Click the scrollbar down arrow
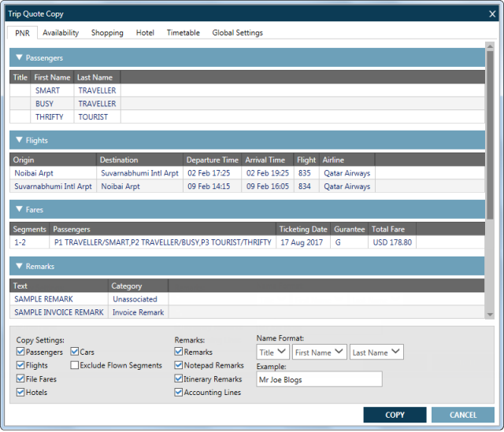Viewport: 504px width, 432px height. click(490, 315)
